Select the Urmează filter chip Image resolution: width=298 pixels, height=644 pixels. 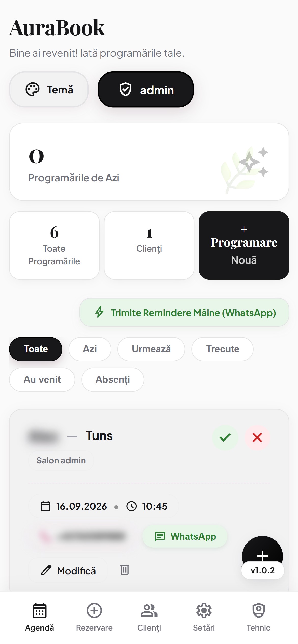click(151, 349)
